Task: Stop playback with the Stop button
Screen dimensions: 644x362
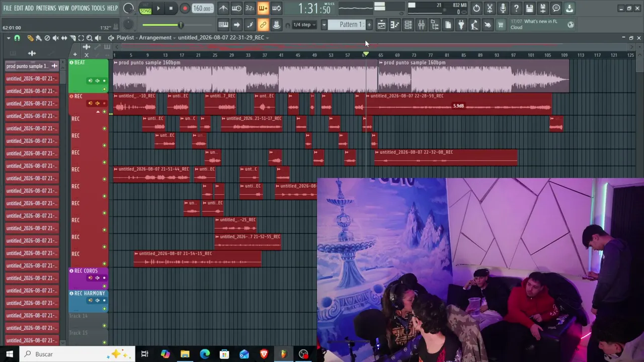Action: [x=171, y=9]
